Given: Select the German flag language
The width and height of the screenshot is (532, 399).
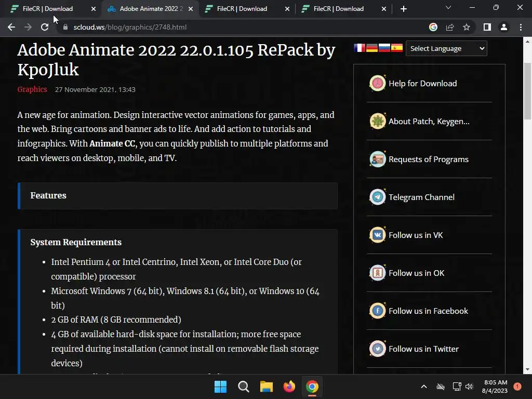Looking at the screenshot, I should point(372,48).
